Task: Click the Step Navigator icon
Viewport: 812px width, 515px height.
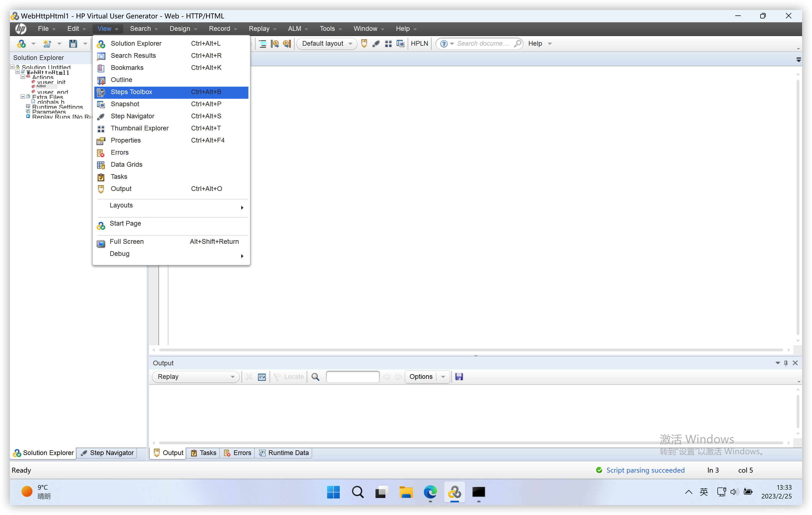Action: coord(84,453)
